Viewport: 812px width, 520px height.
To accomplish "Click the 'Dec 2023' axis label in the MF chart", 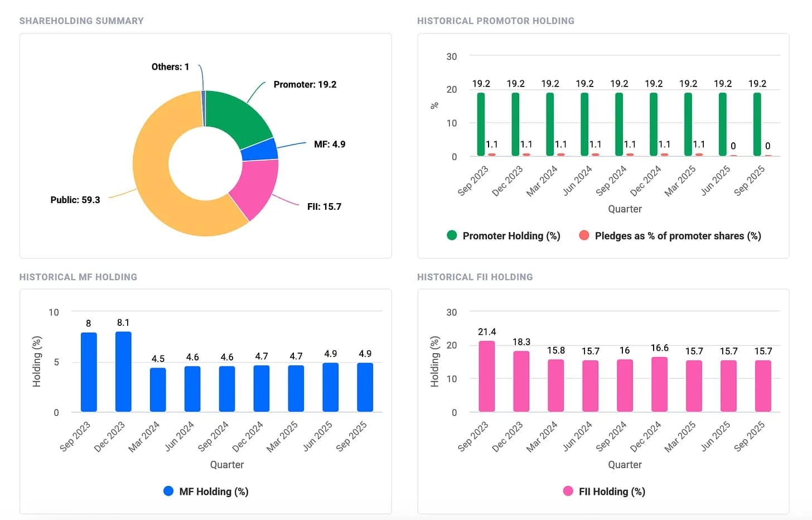I will pos(109,437).
